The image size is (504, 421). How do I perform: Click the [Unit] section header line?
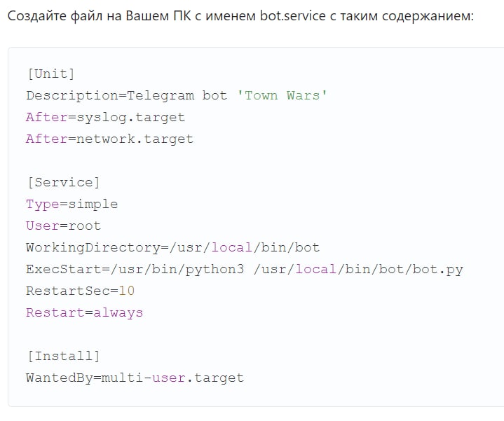coord(50,74)
